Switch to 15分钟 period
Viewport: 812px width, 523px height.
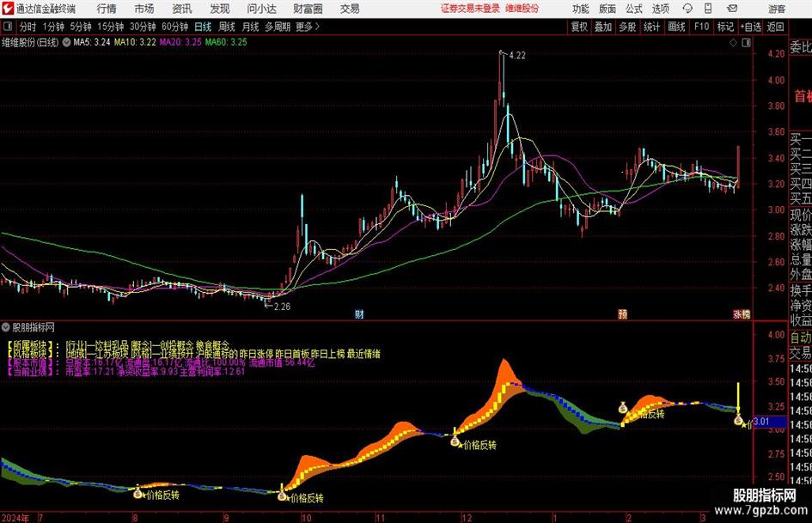111,27
